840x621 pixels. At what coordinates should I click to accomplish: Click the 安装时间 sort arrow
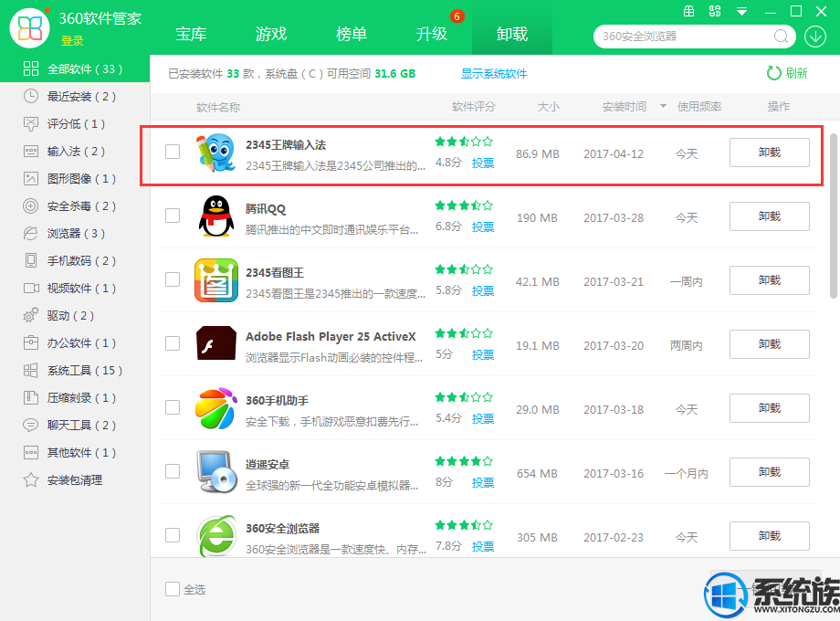(x=663, y=106)
